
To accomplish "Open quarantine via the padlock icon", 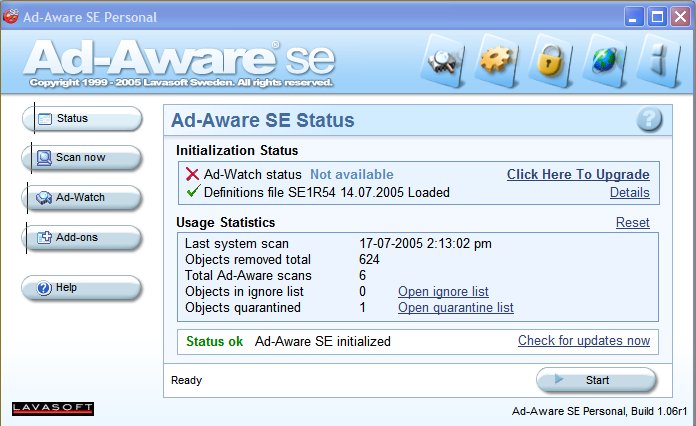I will pyautogui.click(x=550, y=61).
